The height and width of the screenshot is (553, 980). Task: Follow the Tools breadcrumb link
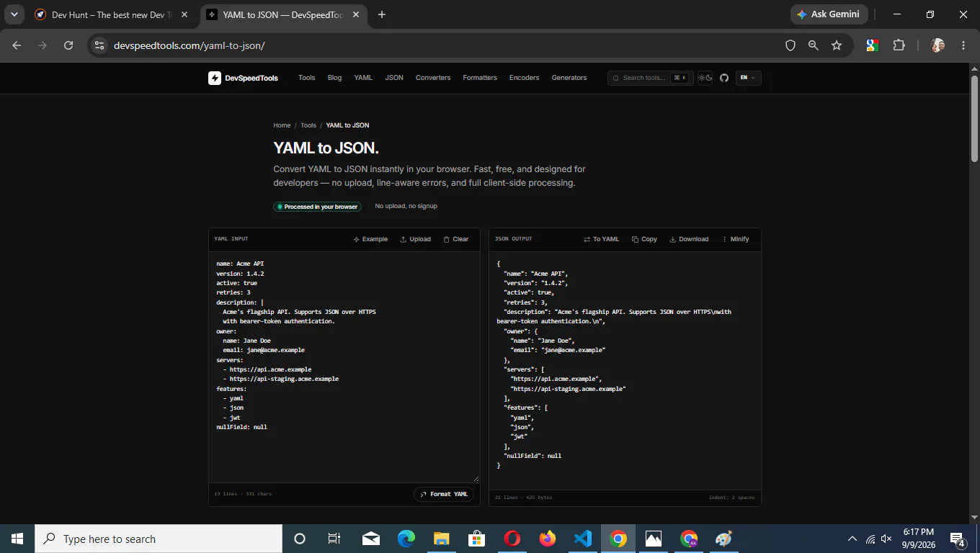[308, 125]
